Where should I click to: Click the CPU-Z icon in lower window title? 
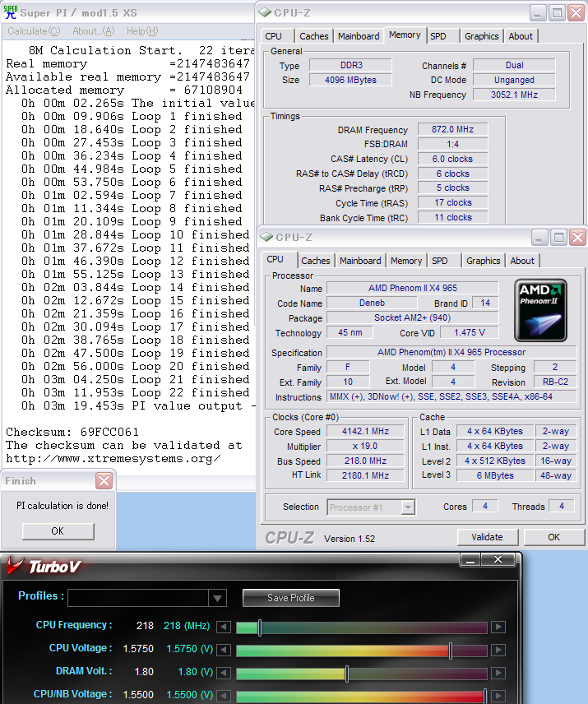[x=266, y=237]
